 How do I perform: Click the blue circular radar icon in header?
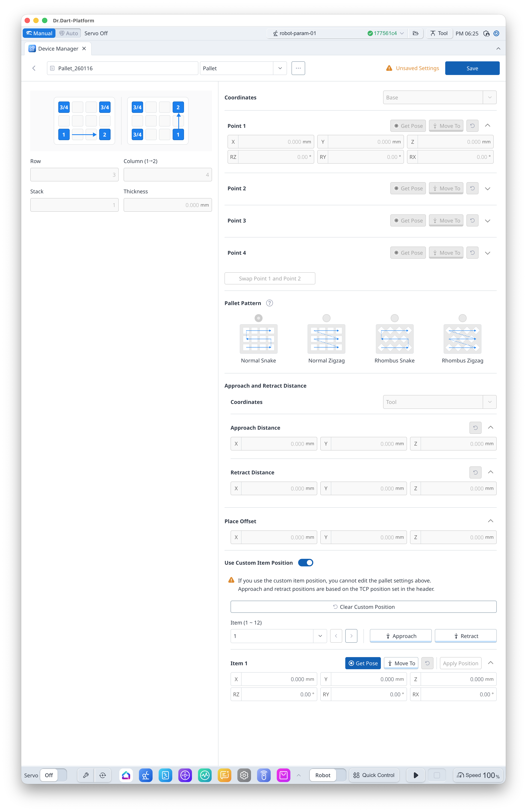click(497, 34)
